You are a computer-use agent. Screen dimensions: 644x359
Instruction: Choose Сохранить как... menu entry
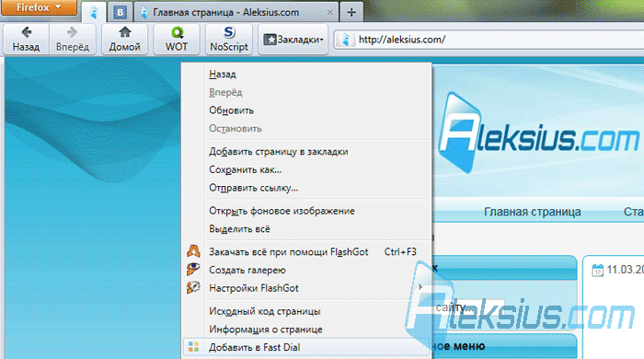click(x=306, y=169)
